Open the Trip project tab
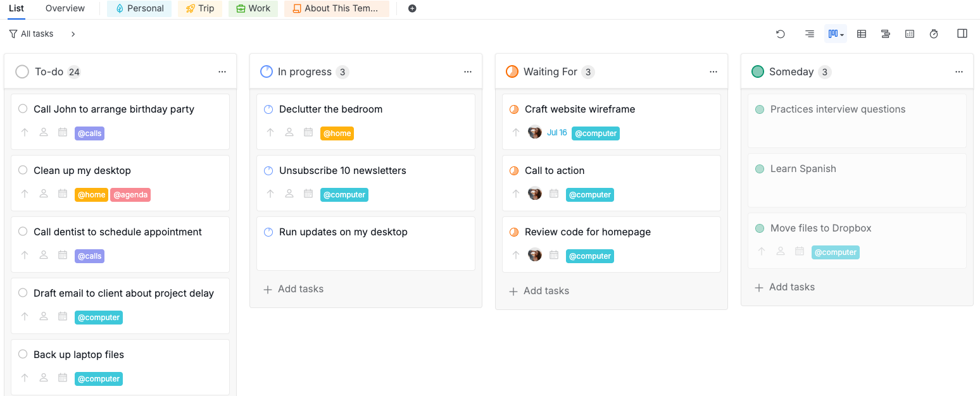Image resolution: width=980 pixels, height=396 pixels. (x=200, y=9)
